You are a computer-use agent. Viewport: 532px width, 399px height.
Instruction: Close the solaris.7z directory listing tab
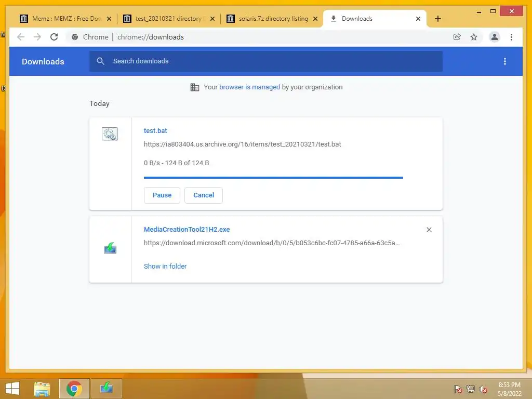(315, 19)
